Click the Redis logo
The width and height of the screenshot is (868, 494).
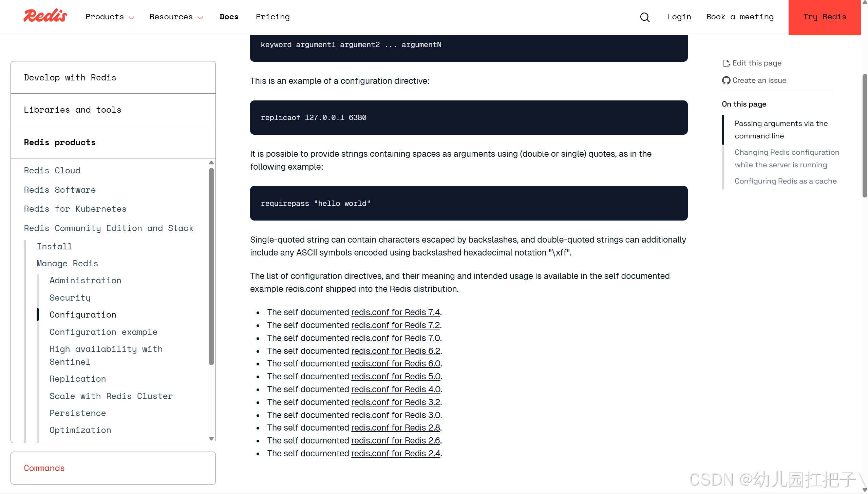tap(45, 16)
